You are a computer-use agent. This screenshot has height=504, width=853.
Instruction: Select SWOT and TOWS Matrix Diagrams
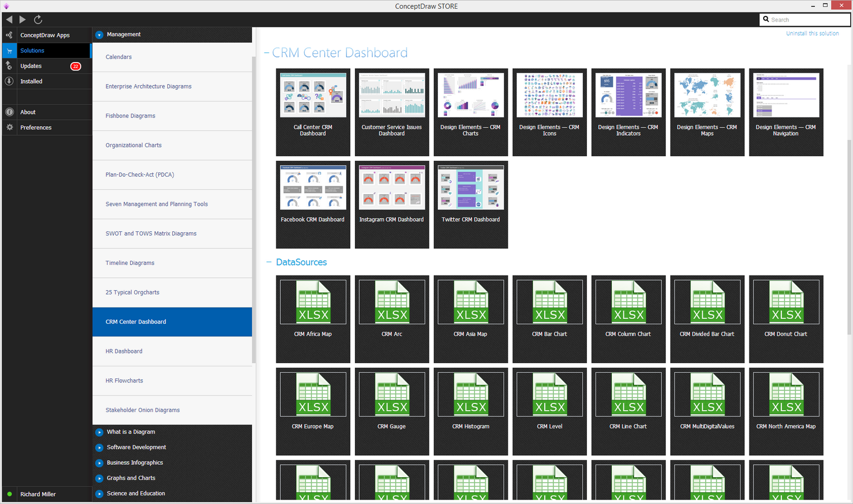click(172, 234)
